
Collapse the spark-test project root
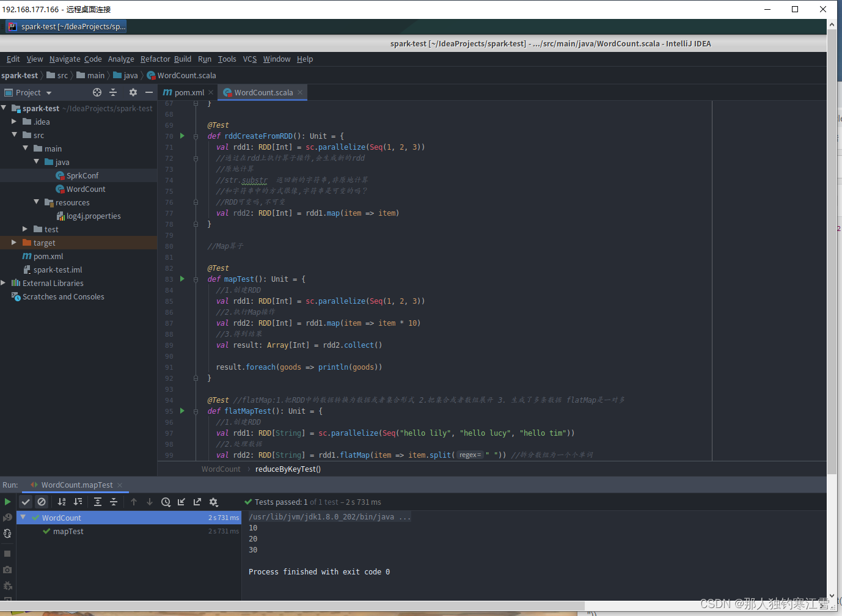tap(4, 108)
